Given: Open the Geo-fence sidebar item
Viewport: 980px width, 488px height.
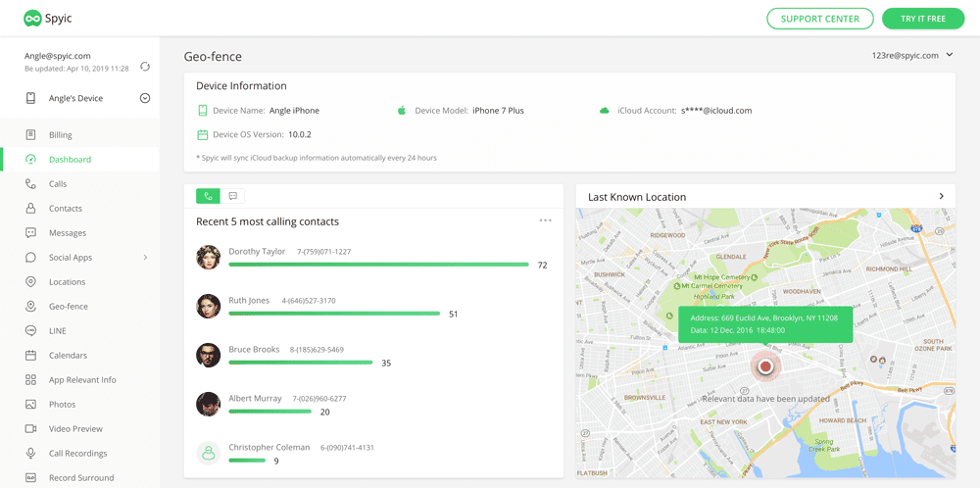Looking at the screenshot, I should tap(69, 307).
